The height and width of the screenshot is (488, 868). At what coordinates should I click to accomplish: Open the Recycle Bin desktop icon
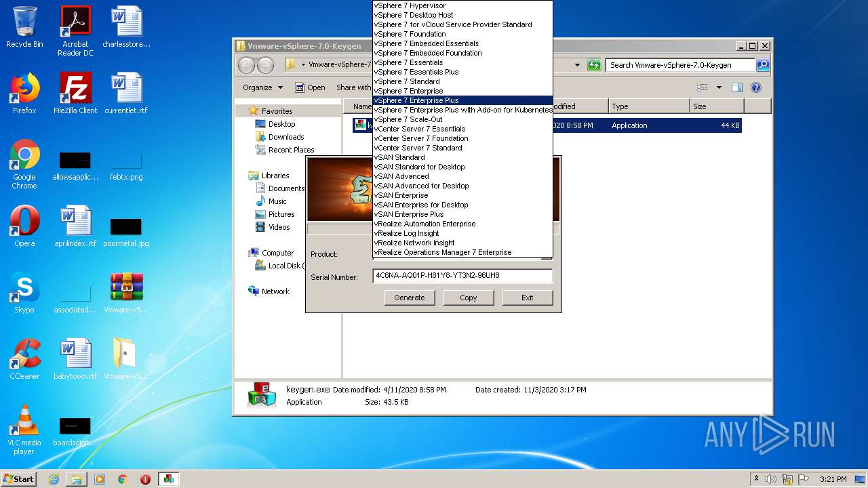[x=24, y=27]
